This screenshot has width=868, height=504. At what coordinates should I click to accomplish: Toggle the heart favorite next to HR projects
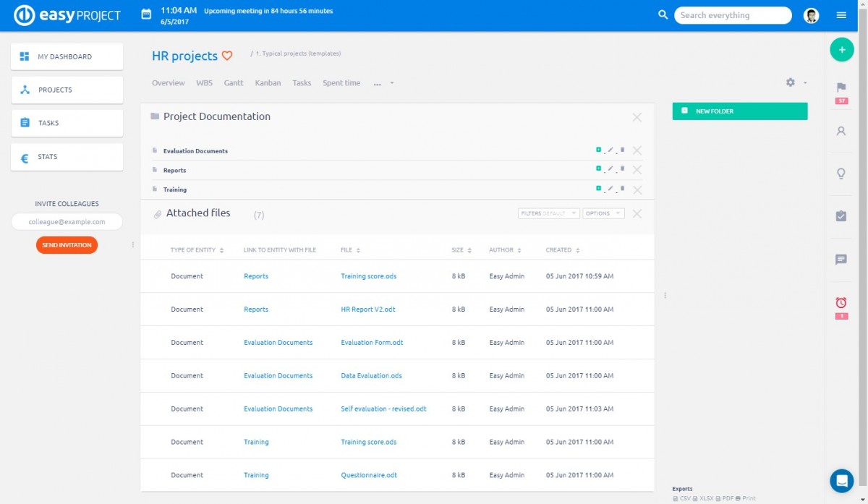228,55
